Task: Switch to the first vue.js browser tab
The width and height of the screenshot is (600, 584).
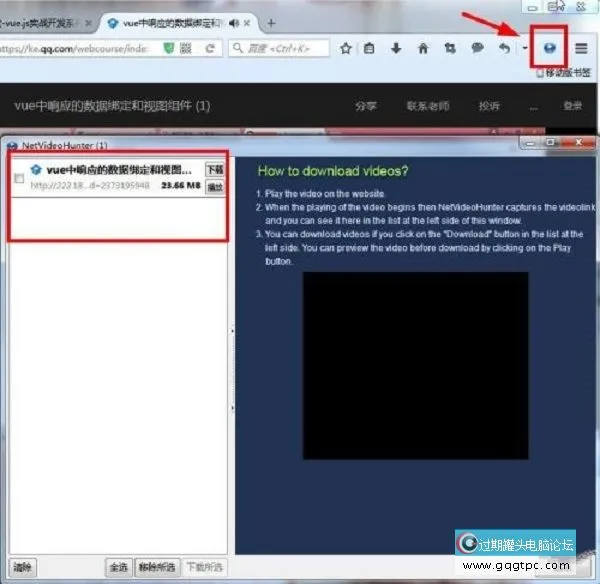Action: (45, 22)
